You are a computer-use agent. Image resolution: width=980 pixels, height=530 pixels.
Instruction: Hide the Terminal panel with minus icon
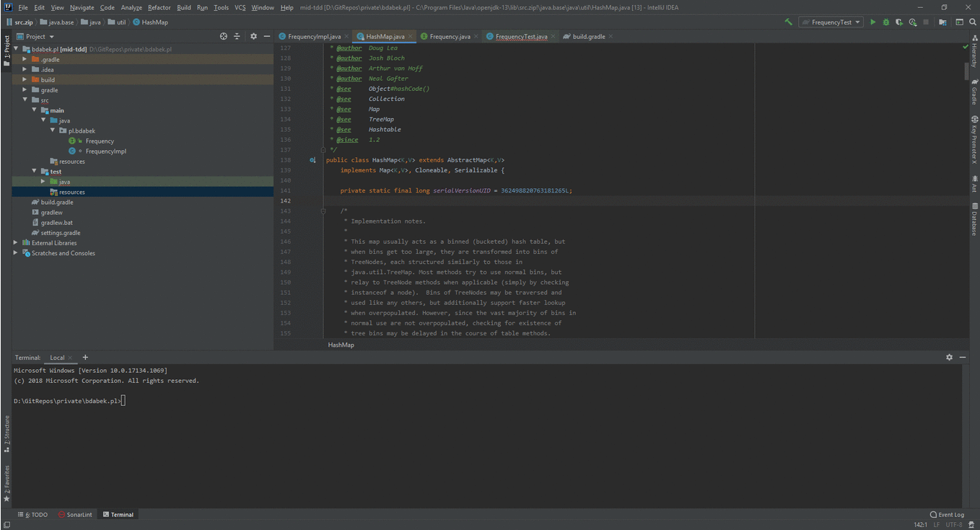click(x=963, y=358)
